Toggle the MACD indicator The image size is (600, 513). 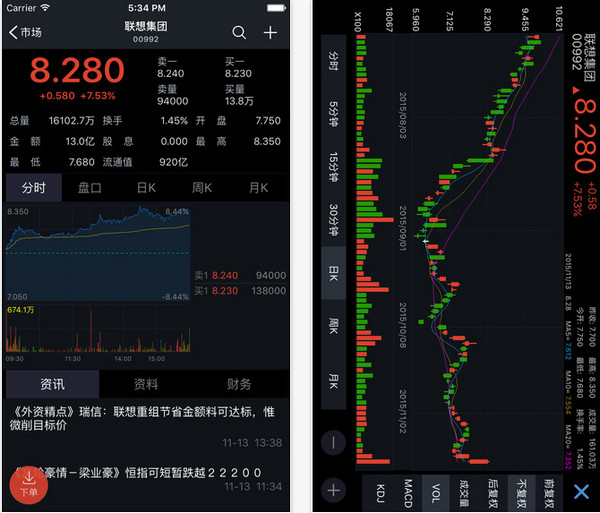click(x=408, y=493)
